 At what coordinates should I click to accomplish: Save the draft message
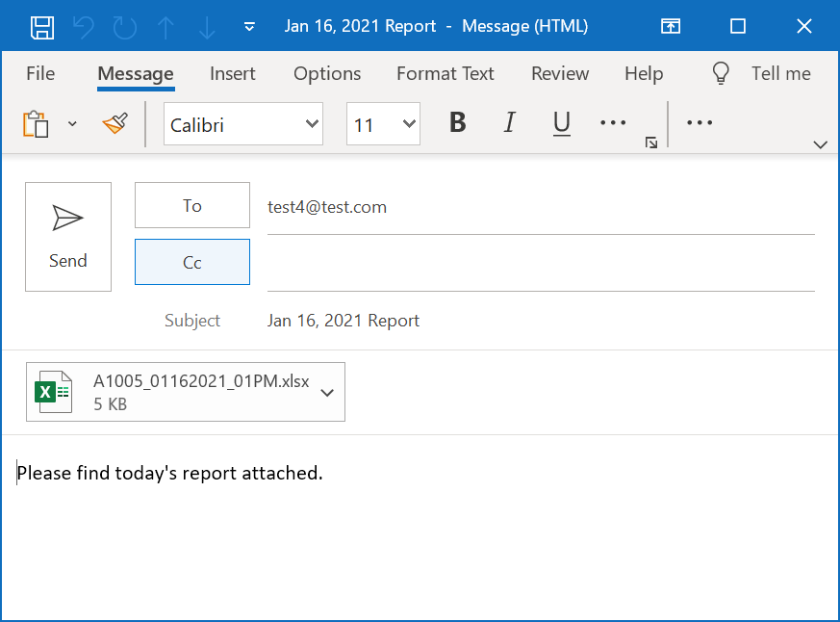42,26
